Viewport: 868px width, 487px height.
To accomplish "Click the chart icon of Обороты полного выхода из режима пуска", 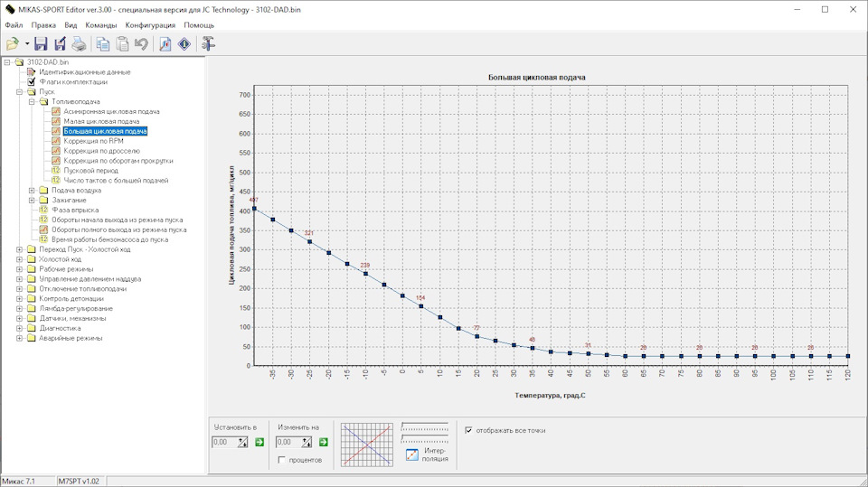I will tap(43, 229).
